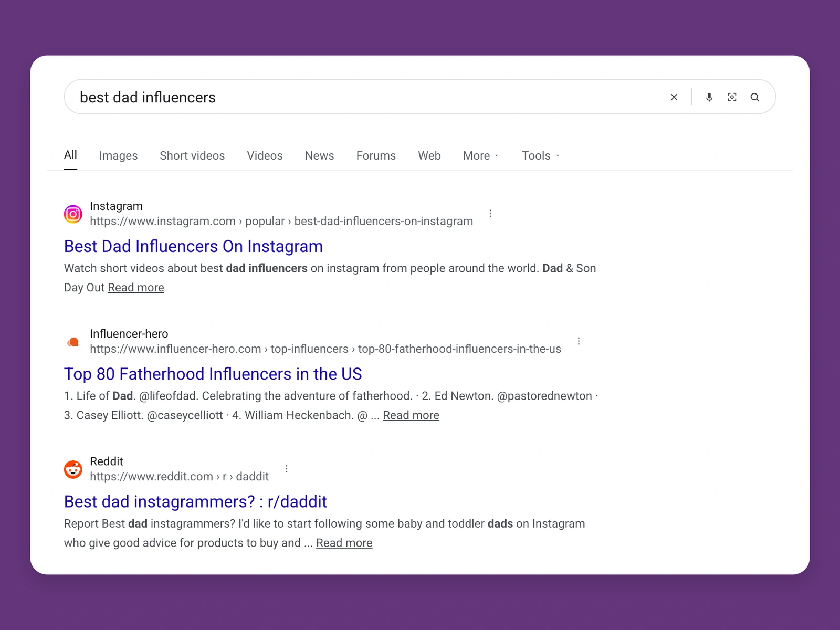Click the reddit.com r › daddit URL
Viewport: 840px width, 630px height.
click(179, 476)
